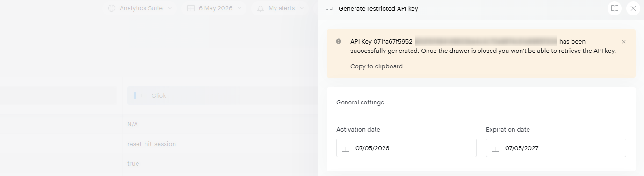This screenshot has height=176, width=644.
Task: Dismiss the API key generated notification
Action: (x=623, y=42)
